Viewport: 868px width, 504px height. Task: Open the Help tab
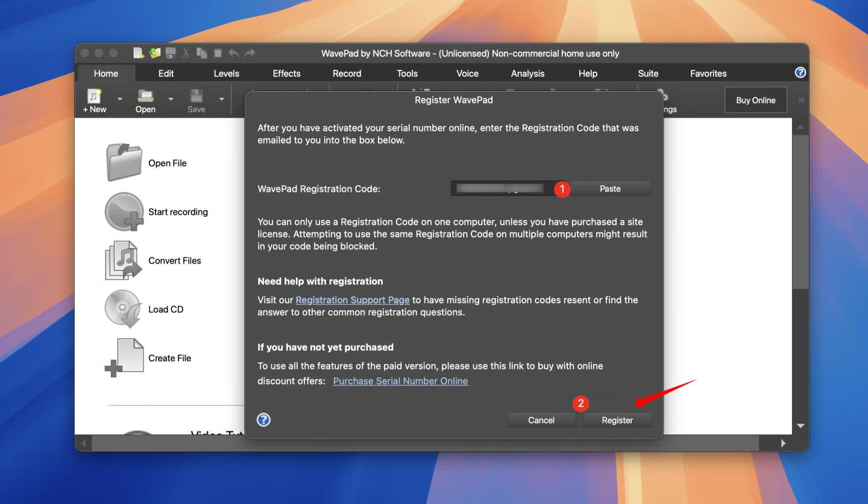(588, 74)
